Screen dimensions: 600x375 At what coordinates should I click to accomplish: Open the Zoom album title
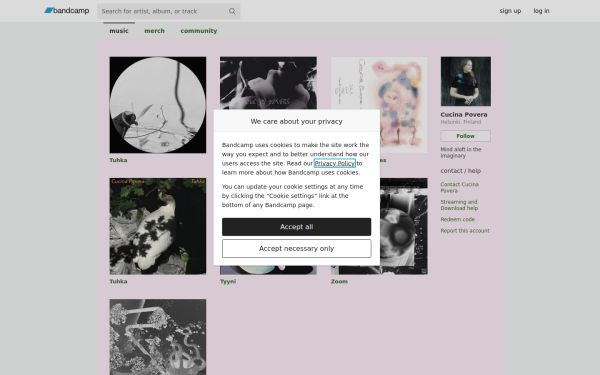click(339, 282)
